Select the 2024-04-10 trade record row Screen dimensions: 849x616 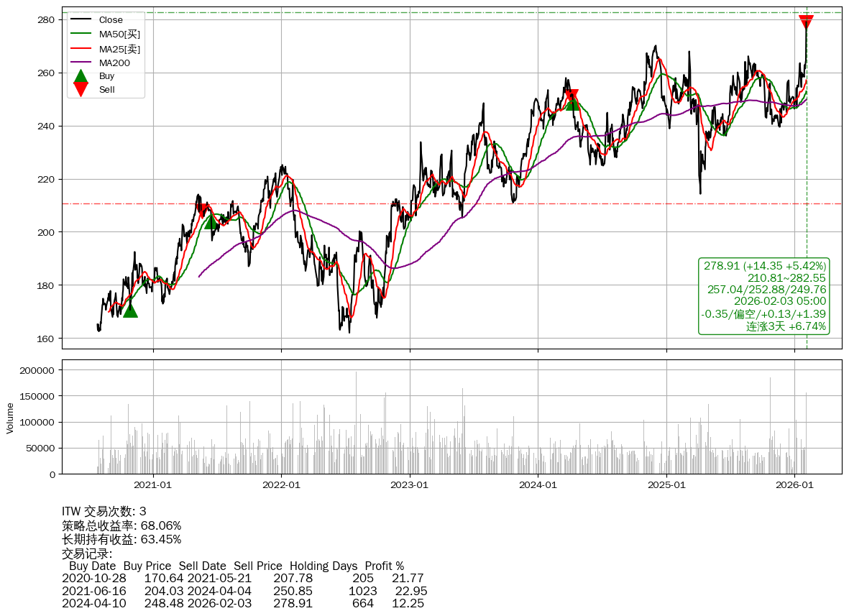243,604
